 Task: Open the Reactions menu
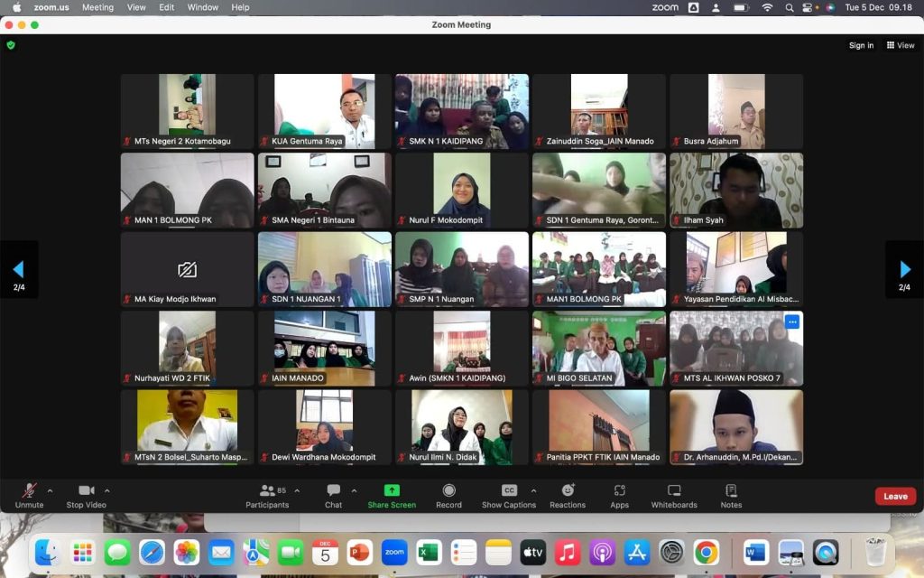[x=568, y=494]
